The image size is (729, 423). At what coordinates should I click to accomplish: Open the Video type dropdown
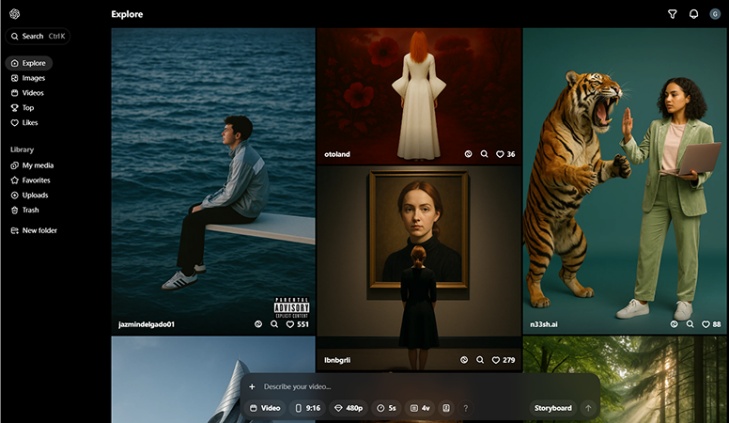tap(265, 408)
